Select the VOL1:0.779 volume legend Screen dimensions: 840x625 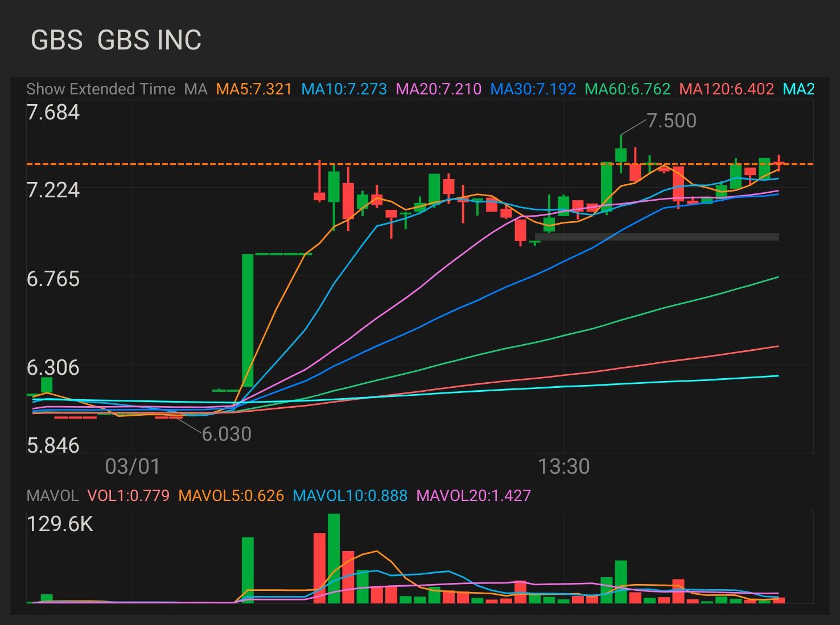pos(128,495)
